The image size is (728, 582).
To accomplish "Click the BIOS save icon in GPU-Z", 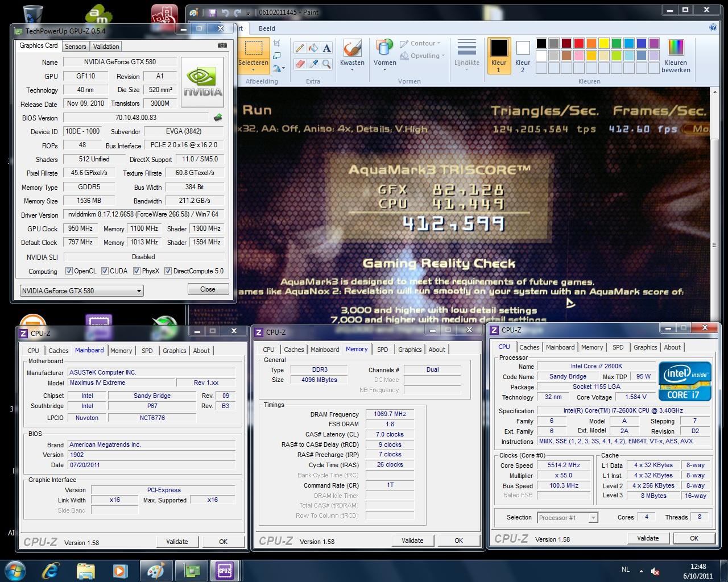I will [217, 118].
